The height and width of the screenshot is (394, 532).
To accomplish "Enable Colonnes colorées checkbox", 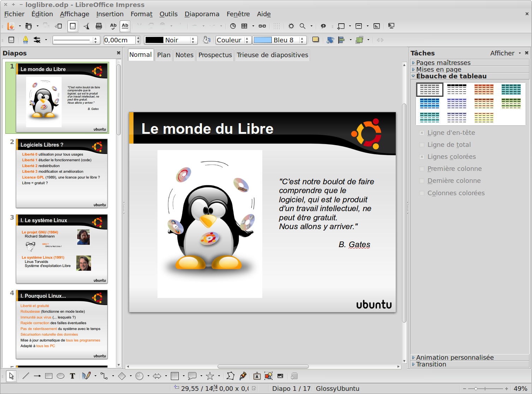I will pos(422,193).
